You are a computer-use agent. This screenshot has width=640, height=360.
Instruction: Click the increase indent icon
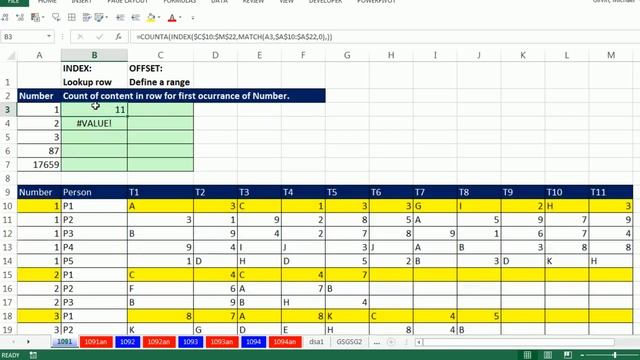click(136, 18)
